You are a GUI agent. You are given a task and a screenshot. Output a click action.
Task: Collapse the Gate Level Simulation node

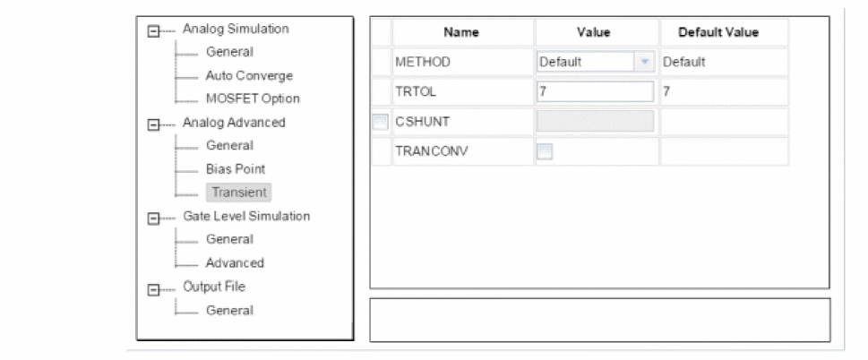tap(153, 219)
